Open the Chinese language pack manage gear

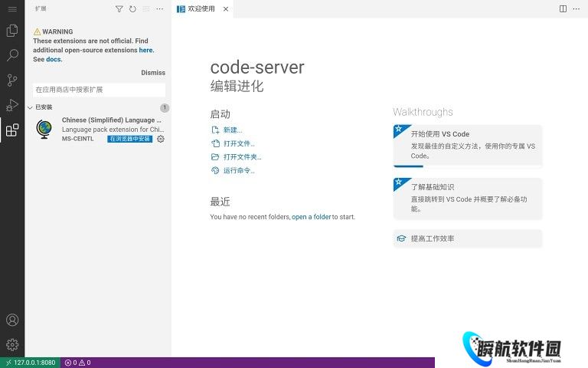click(x=161, y=139)
